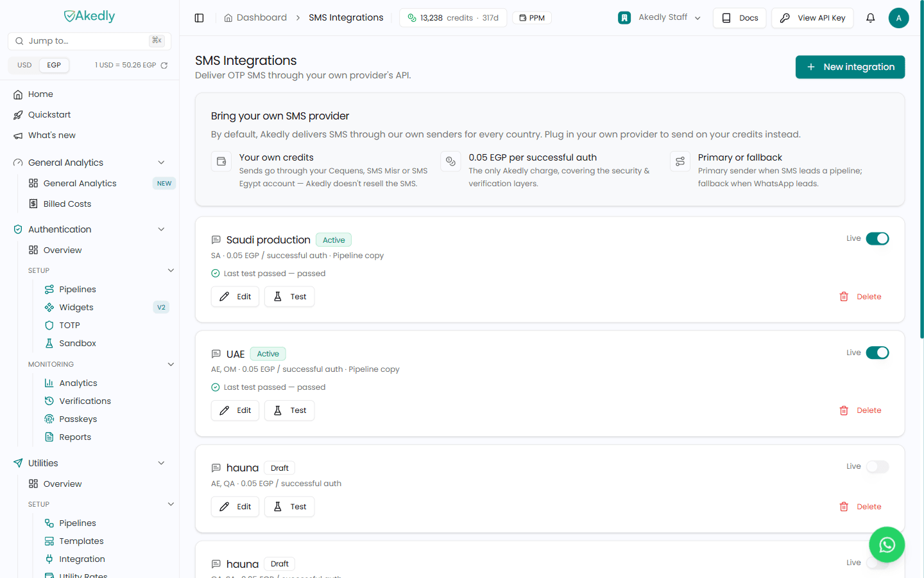This screenshot has height=578, width=924.
Task: Switch currency to USD
Action: tap(24, 66)
